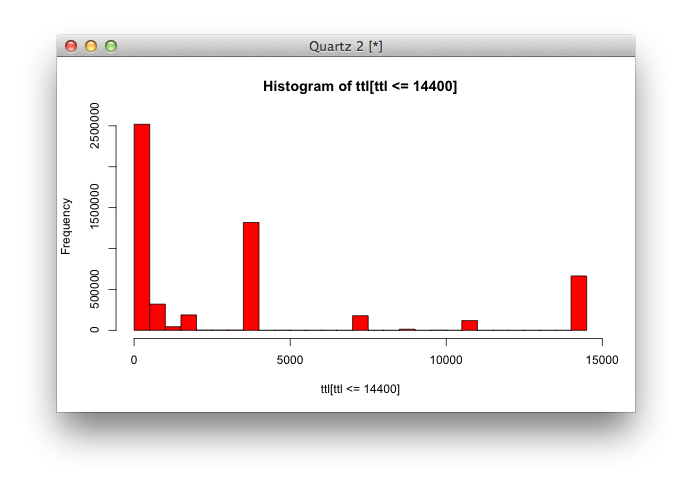Select the second red bar from the left
This screenshot has height=491, width=692.
click(x=157, y=317)
